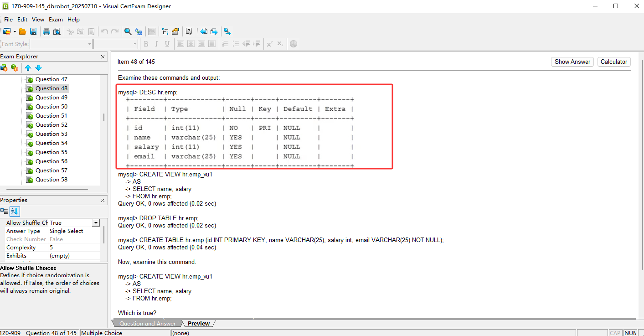Undo the last action
The image size is (644, 336).
104,31
